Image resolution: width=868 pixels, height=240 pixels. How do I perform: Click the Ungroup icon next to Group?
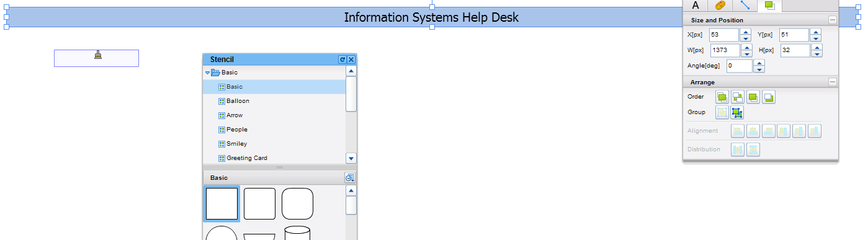click(x=737, y=112)
